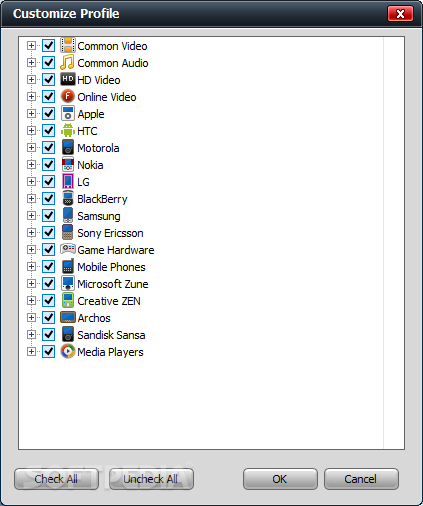
Task: Click the BlackBerry phone icon
Action: click(68, 198)
